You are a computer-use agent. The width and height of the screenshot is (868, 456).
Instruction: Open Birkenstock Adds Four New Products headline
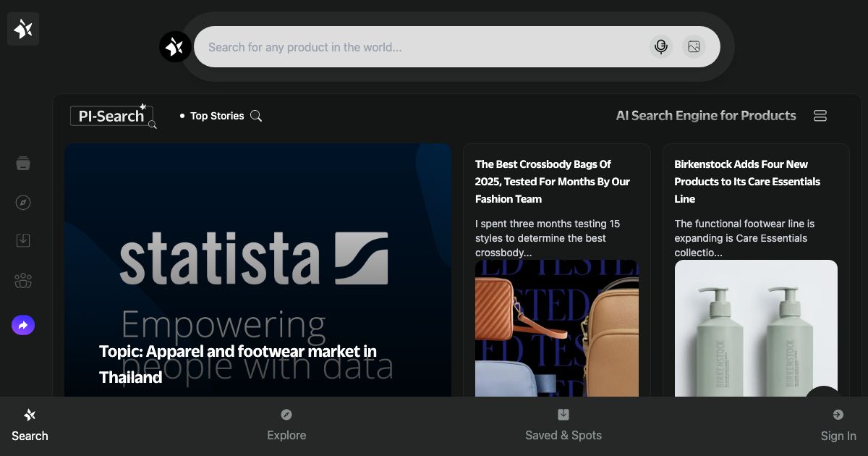click(x=747, y=182)
